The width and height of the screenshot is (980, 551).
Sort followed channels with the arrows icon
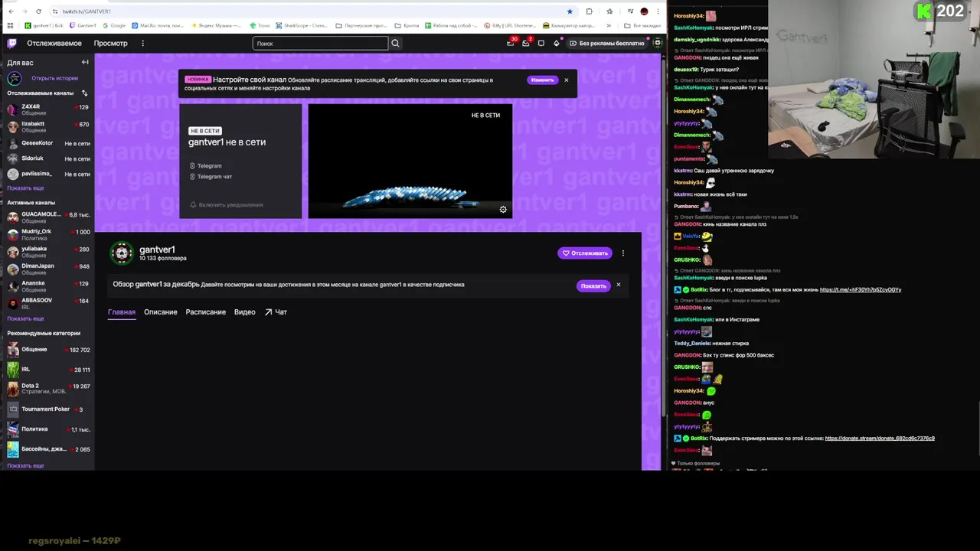84,93
